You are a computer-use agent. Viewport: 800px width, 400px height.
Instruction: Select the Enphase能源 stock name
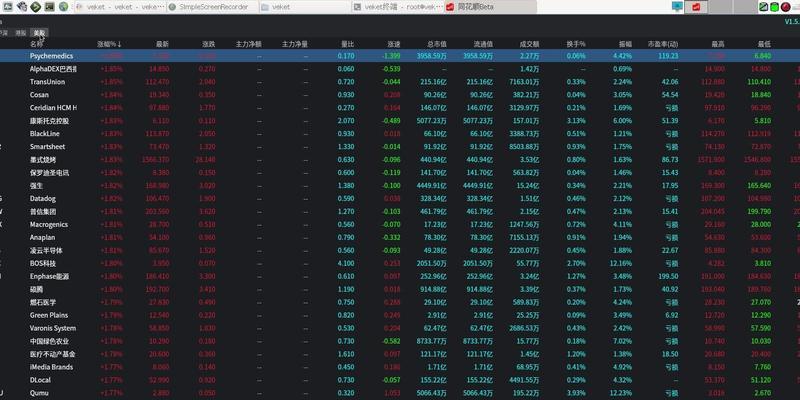tap(49, 276)
